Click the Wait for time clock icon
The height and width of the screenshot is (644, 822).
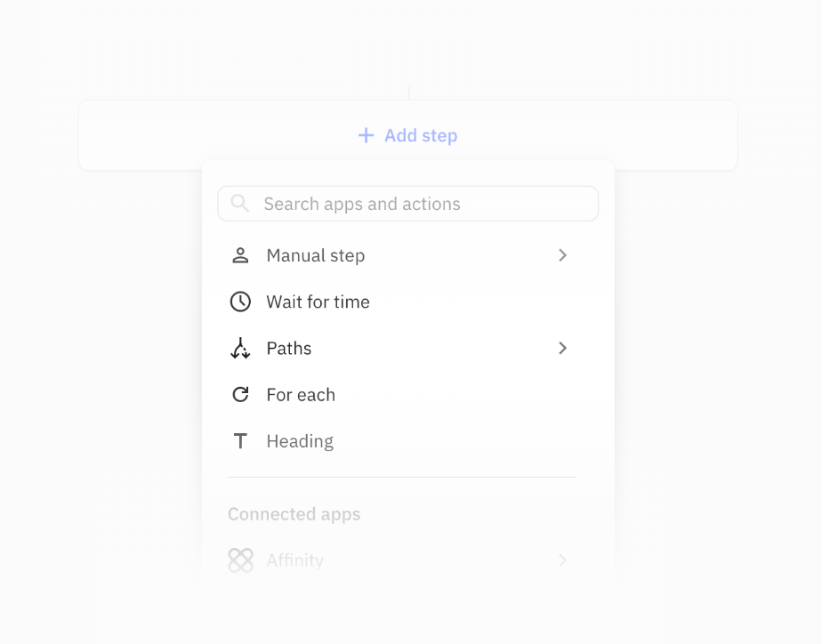(x=240, y=302)
